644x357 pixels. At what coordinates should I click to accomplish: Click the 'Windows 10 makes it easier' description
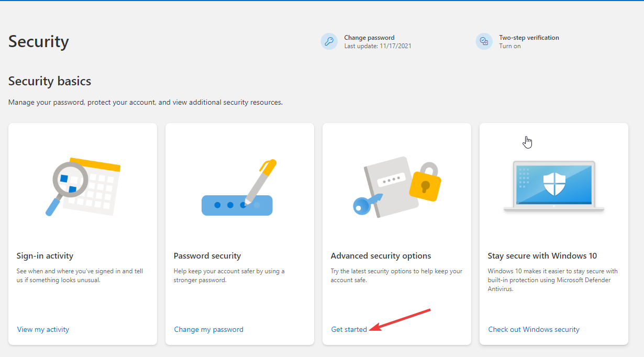(553, 280)
